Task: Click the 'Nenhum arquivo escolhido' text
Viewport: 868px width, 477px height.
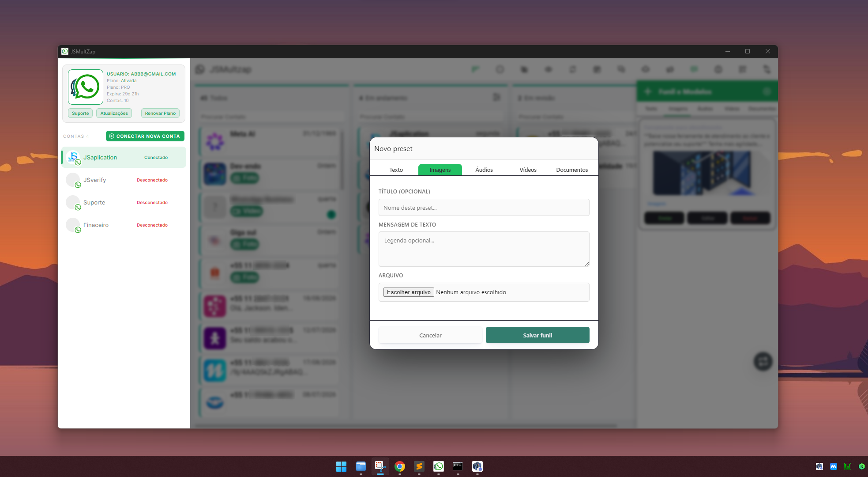Action: (471, 292)
